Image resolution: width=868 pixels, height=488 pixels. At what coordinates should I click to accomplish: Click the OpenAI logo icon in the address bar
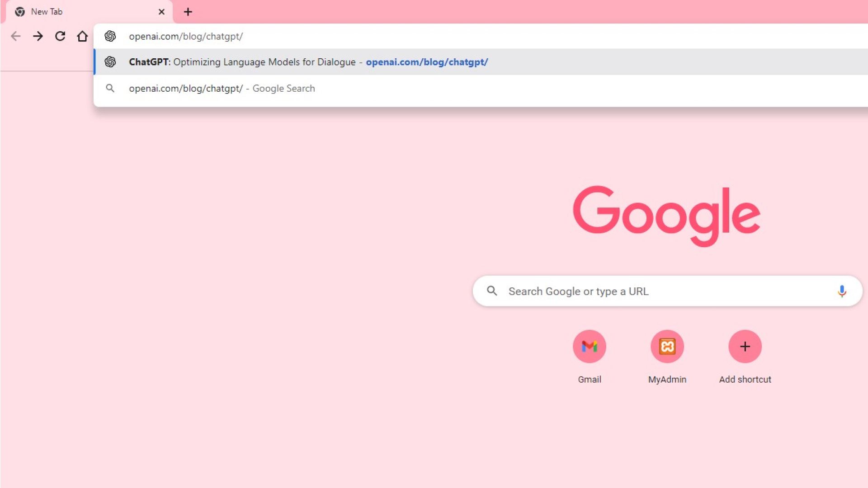[x=110, y=36]
